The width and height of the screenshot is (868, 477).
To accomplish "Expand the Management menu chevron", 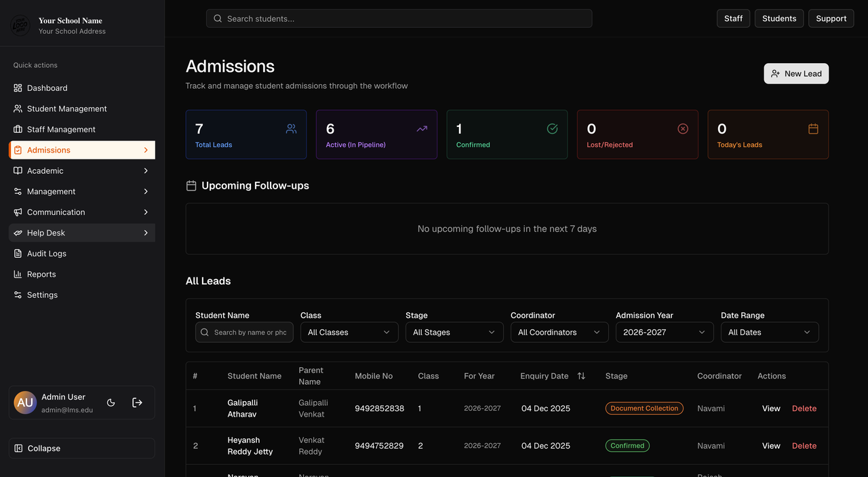I will pos(146,191).
